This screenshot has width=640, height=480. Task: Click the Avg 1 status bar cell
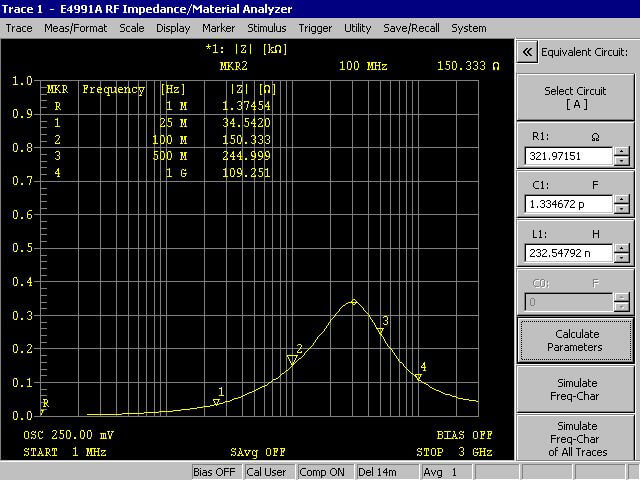pyautogui.click(x=447, y=472)
